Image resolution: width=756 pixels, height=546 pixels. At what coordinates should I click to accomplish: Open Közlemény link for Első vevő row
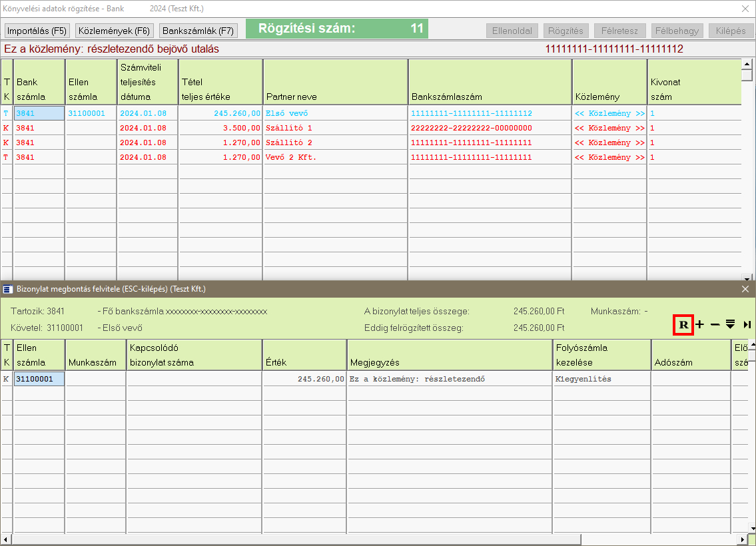click(609, 113)
